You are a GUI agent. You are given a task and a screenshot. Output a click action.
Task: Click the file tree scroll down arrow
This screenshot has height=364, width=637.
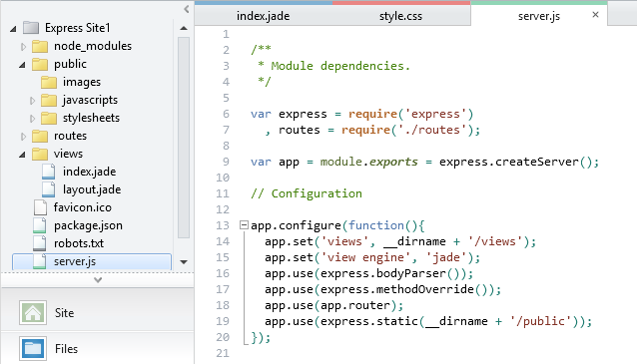184,262
